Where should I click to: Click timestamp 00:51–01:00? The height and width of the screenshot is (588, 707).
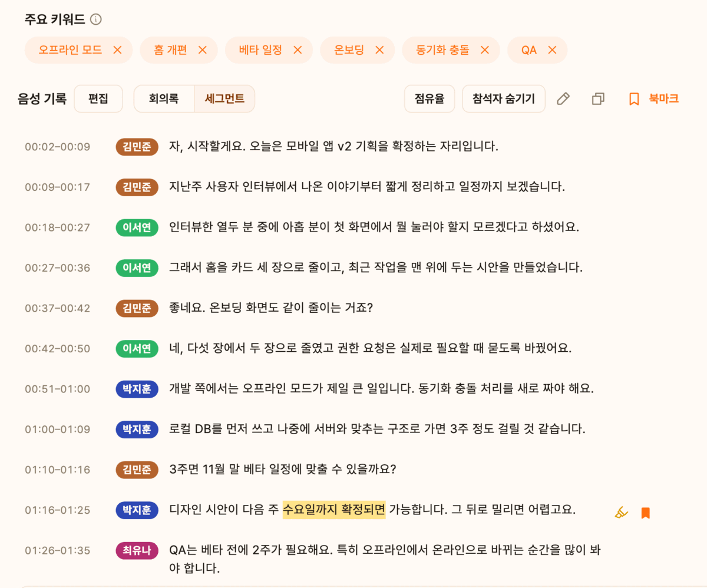point(57,389)
